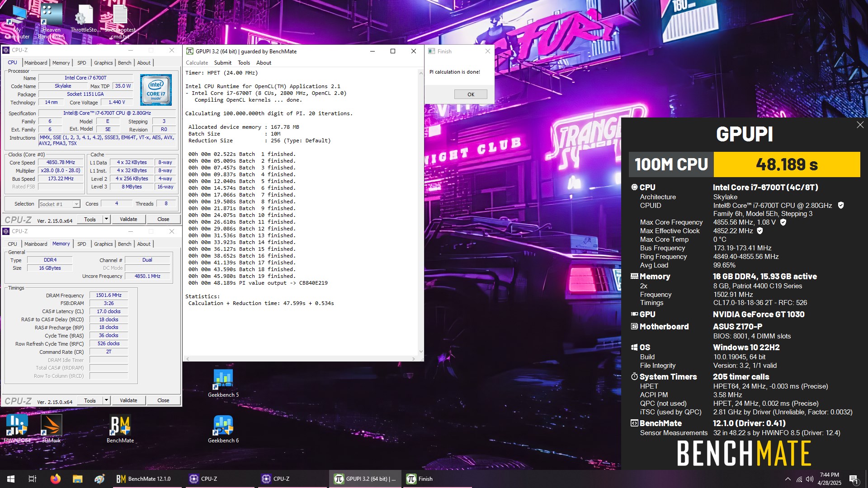Click GPUPI horizontal scrollbar left arrow

tap(188, 359)
